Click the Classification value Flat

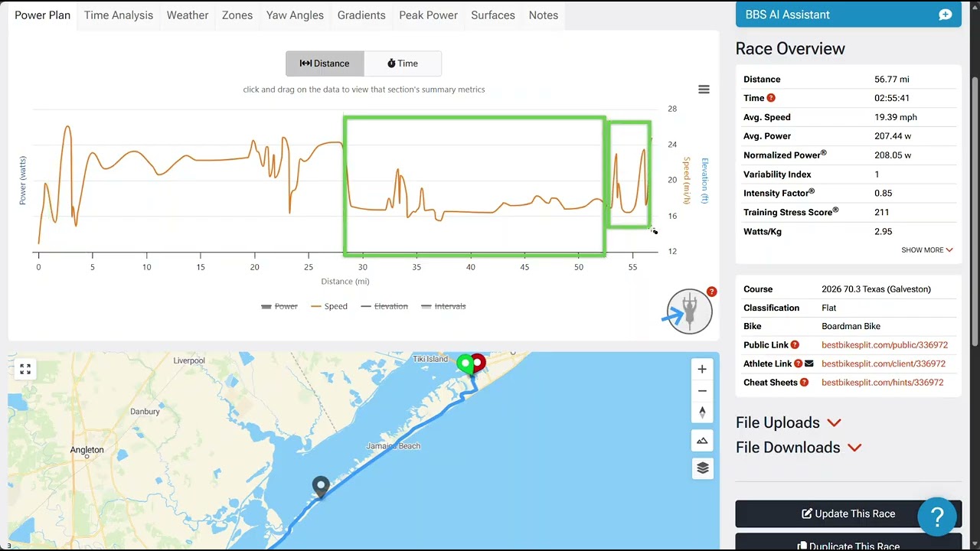(x=830, y=308)
